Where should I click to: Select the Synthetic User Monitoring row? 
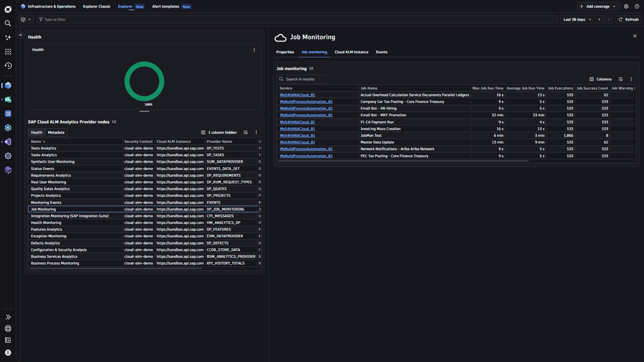[144, 162]
